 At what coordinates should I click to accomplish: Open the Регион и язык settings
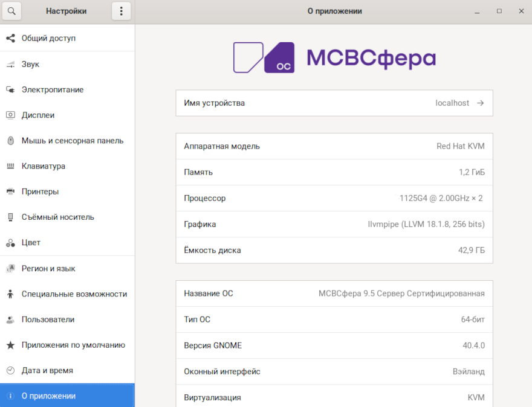coord(48,268)
